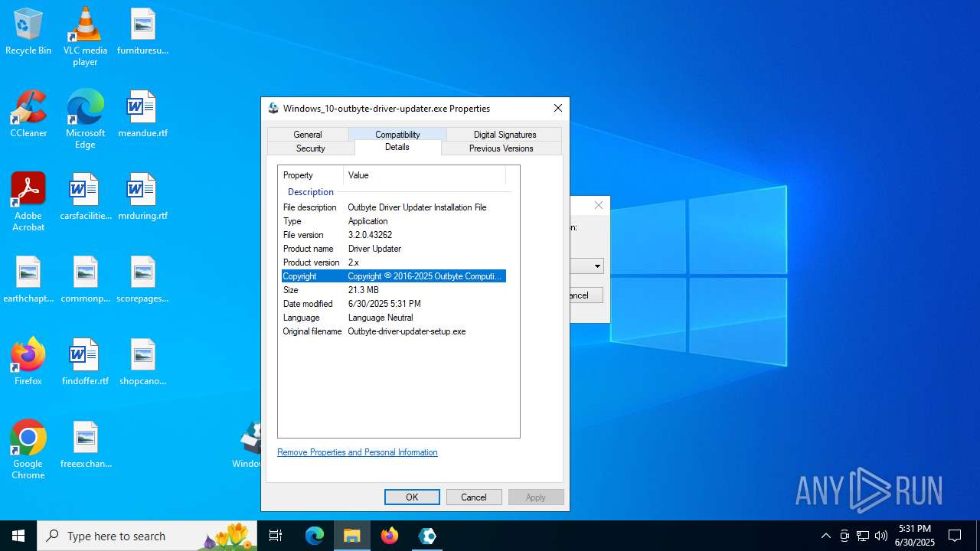Select the File version 3.2.0.43262 row

pyautogui.click(x=394, y=235)
